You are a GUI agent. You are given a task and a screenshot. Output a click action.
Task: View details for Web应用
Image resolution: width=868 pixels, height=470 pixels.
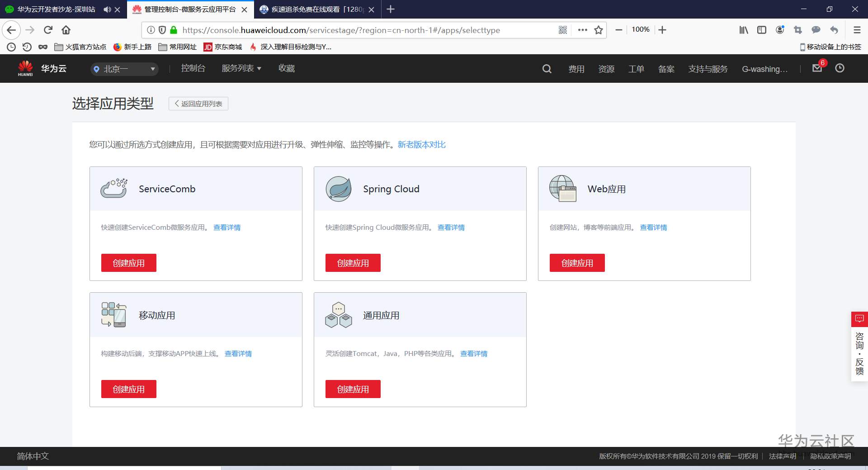[x=654, y=228]
